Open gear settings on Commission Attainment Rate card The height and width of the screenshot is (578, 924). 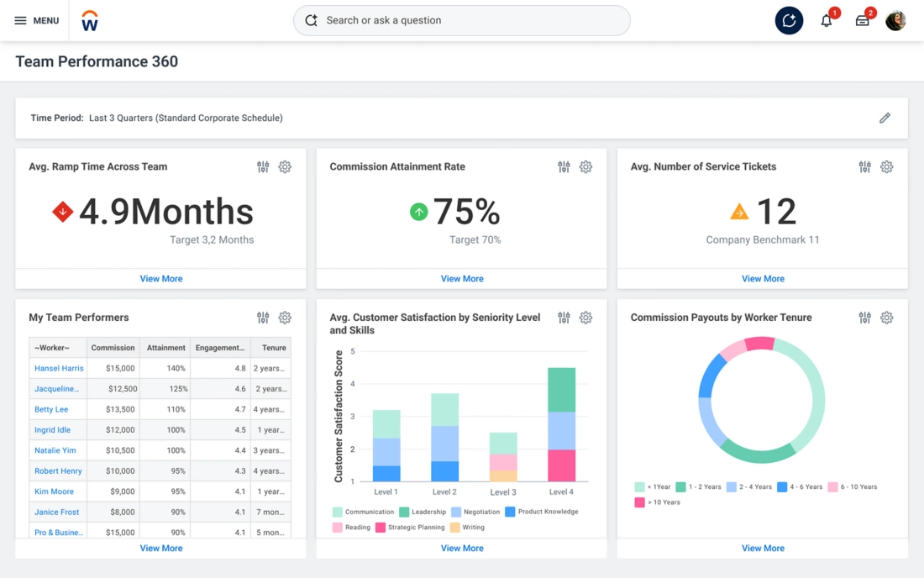(585, 166)
